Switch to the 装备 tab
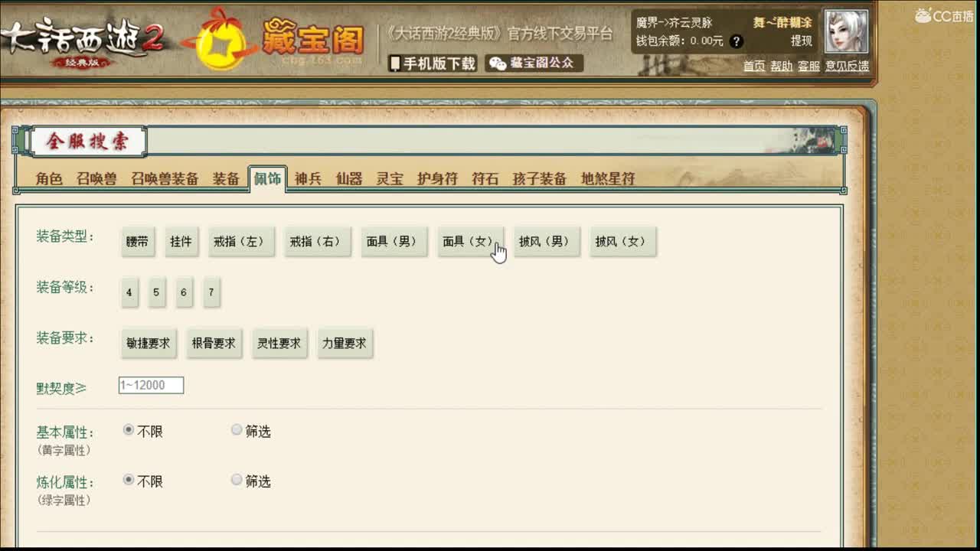 click(x=226, y=179)
